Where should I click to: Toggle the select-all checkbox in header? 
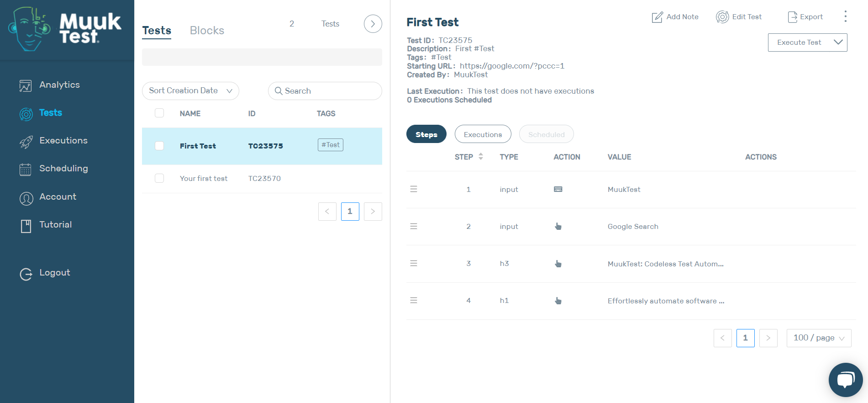coord(159,113)
